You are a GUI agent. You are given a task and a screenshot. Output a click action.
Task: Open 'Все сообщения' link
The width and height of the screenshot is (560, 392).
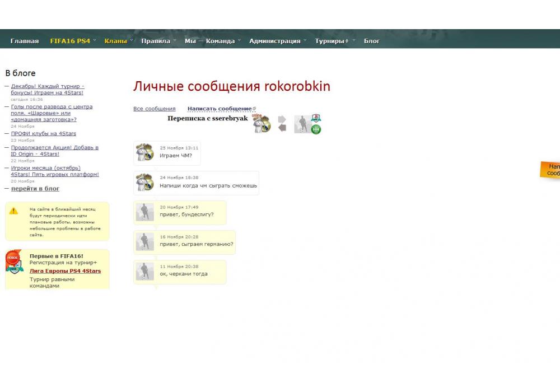[x=154, y=109]
